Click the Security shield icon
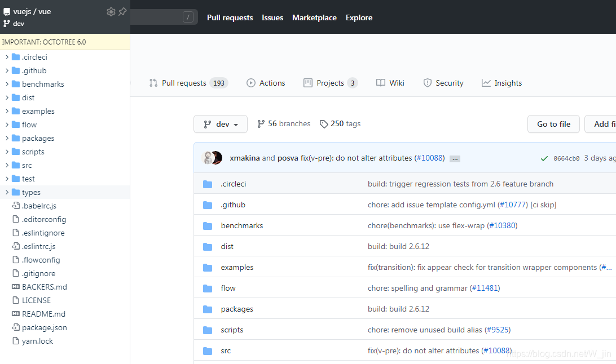This screenshot has width=616, height=364. 428,83
